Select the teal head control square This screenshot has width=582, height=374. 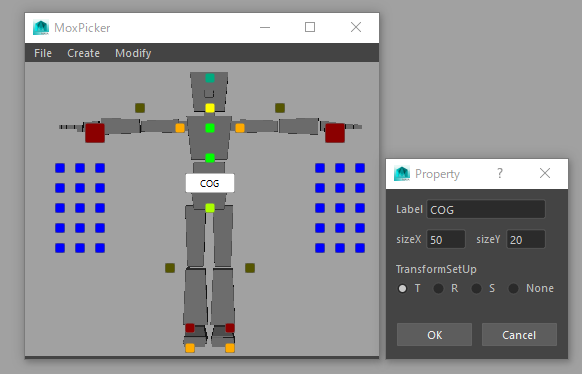(x=210, y=78)
